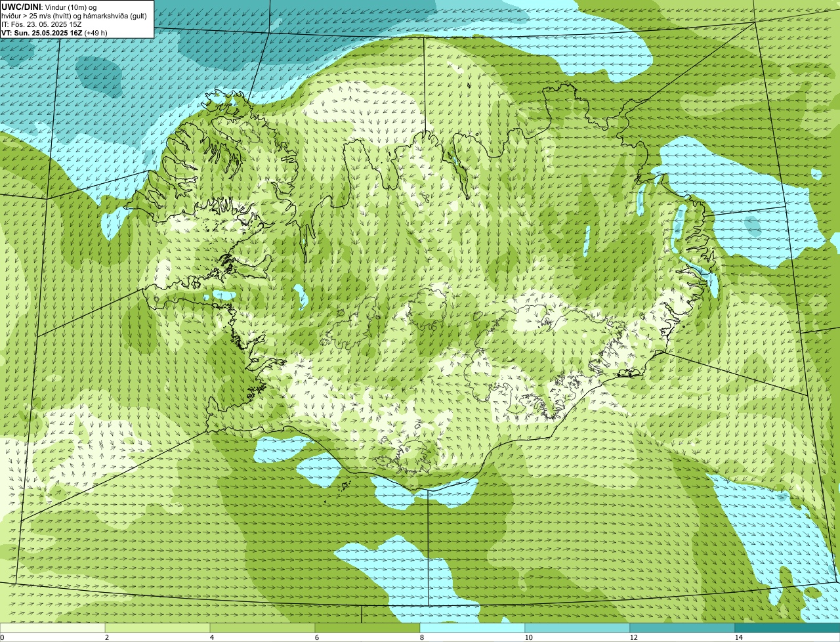Click the "hviður > 25 m/s (hvítt)" description line
Image resolution: width=840 pixels, height=642 pixels.
pyautogui.click(x=74, y=15)
